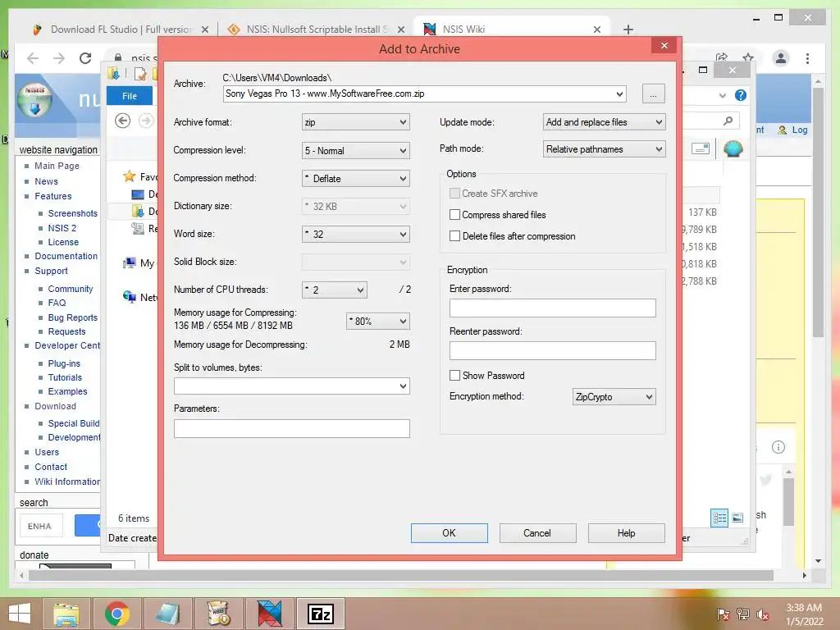Open the Word size dropdown

(356, 234)
